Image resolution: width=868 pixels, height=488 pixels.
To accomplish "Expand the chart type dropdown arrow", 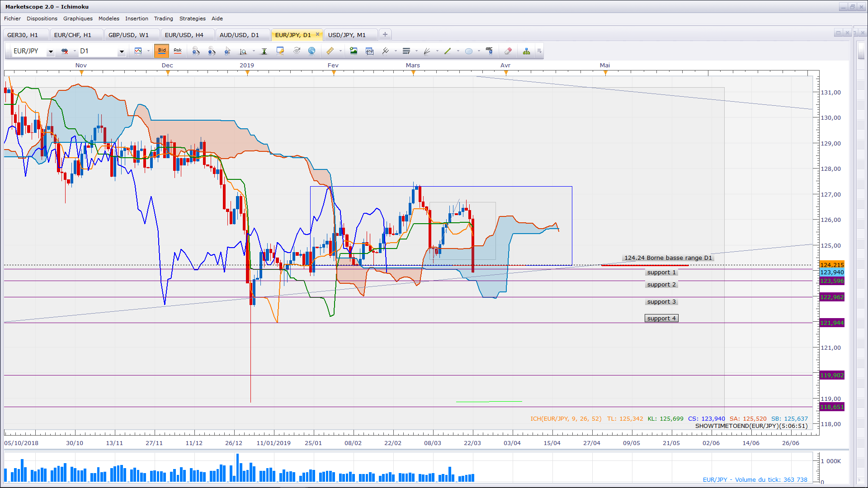I will click(x=148, y=51).
